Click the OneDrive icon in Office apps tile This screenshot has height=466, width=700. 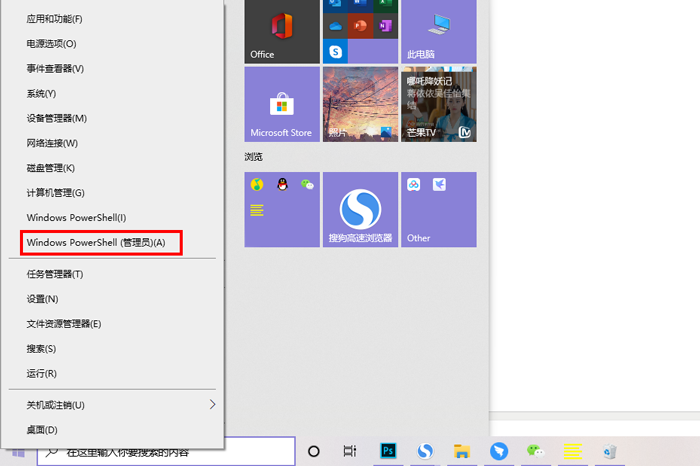click(x=335, y=26)
